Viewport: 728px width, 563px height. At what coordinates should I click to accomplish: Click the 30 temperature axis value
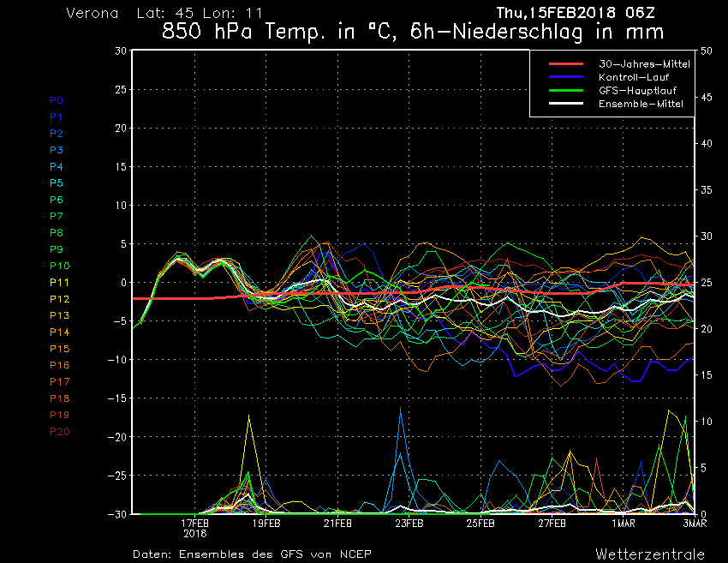121,51
